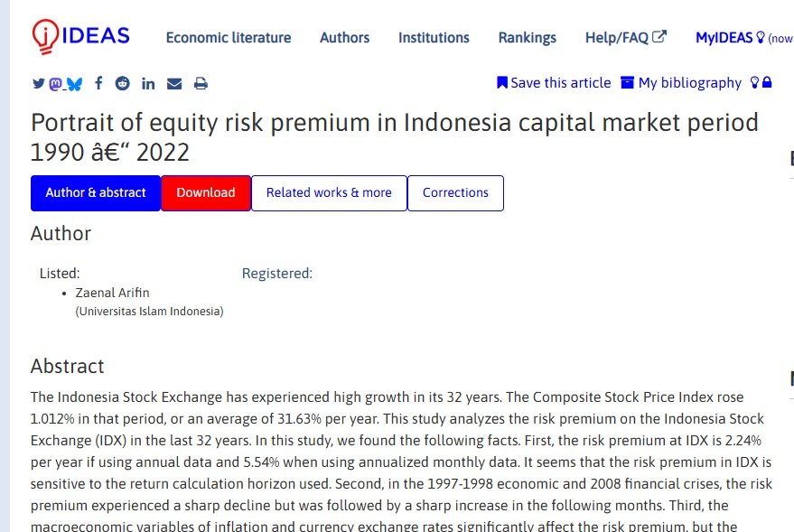
Task: Open the Institutions page
Action: [434, 38]
